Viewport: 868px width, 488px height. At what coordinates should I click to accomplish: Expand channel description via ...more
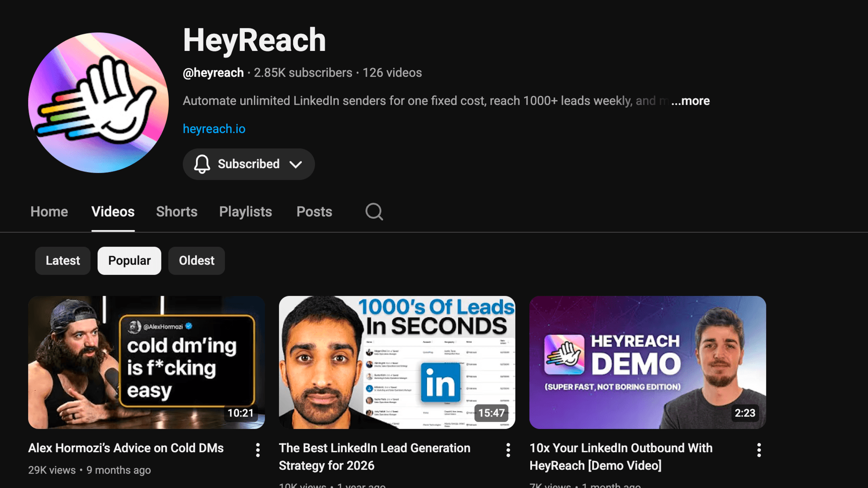690,101
